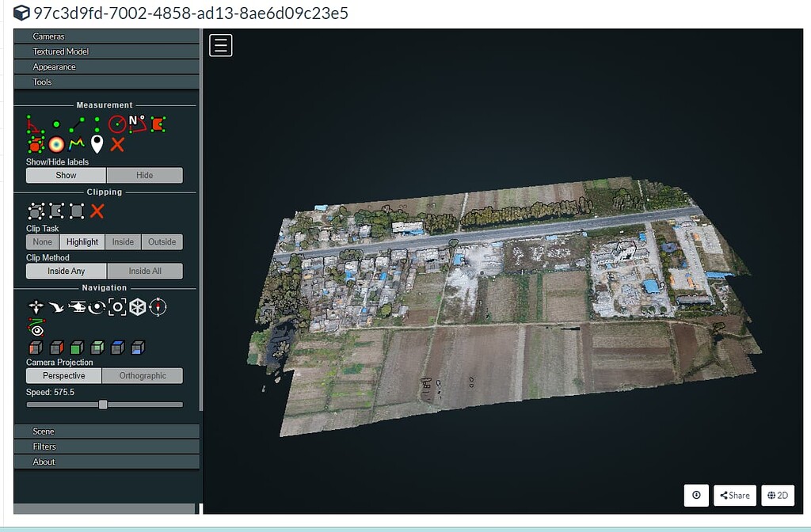Open the hamburger menu in the viewer
This screenshot has height=532, width=811.
(x=219, y=45)
